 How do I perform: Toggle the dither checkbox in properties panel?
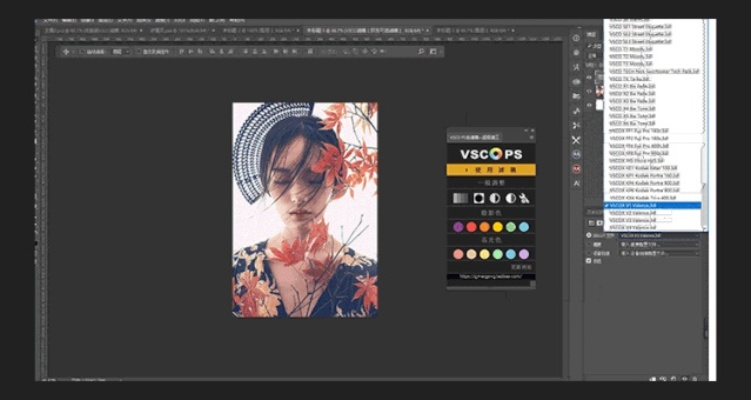coord(590,262)
